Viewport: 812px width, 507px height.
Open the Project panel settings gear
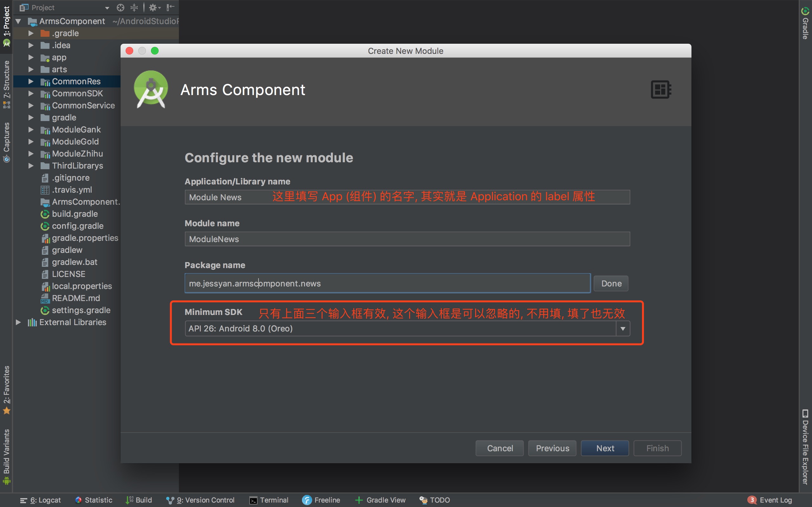click(x=154, y=7)
